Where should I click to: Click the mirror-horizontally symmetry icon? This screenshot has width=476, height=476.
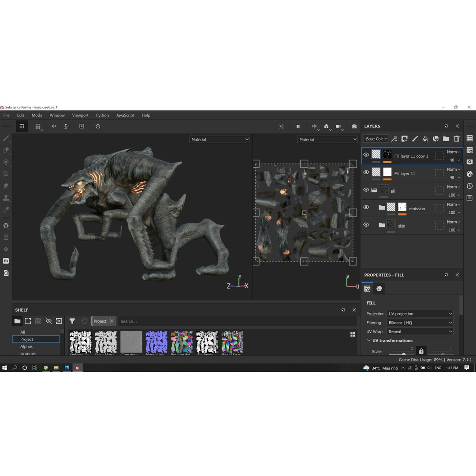[54, 126]
